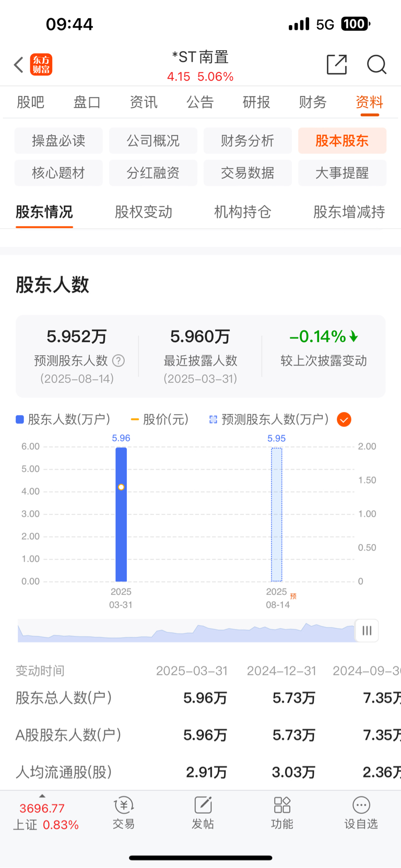Tap 2.91万 in 人均流通股 row
This screenshot has height=868, width=401.
point(207,772)
